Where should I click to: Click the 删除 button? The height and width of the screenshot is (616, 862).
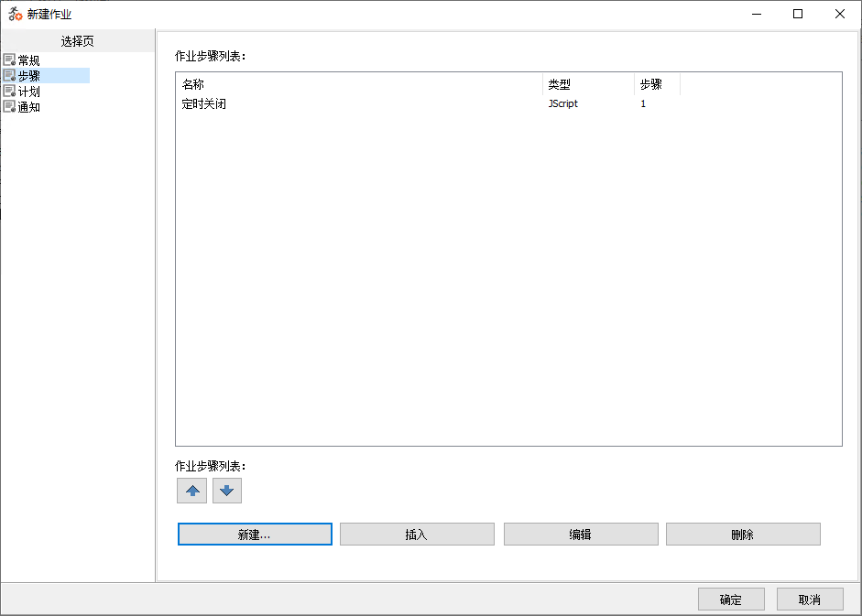(x=743, y=535)
